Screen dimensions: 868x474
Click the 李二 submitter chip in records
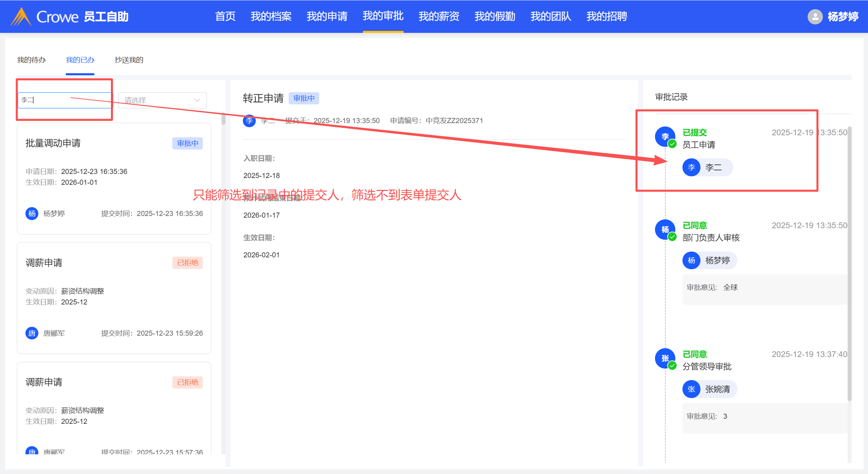point(708,167)
